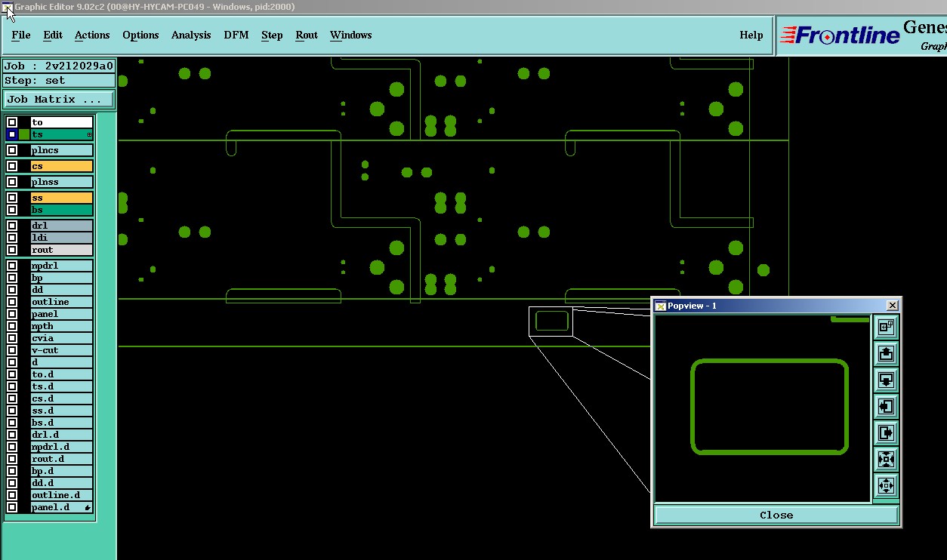The height and width of the screenshot is (560, 947).
Task: Toggle the rout.d layer checkbox
Action: [x=12, y=459]
